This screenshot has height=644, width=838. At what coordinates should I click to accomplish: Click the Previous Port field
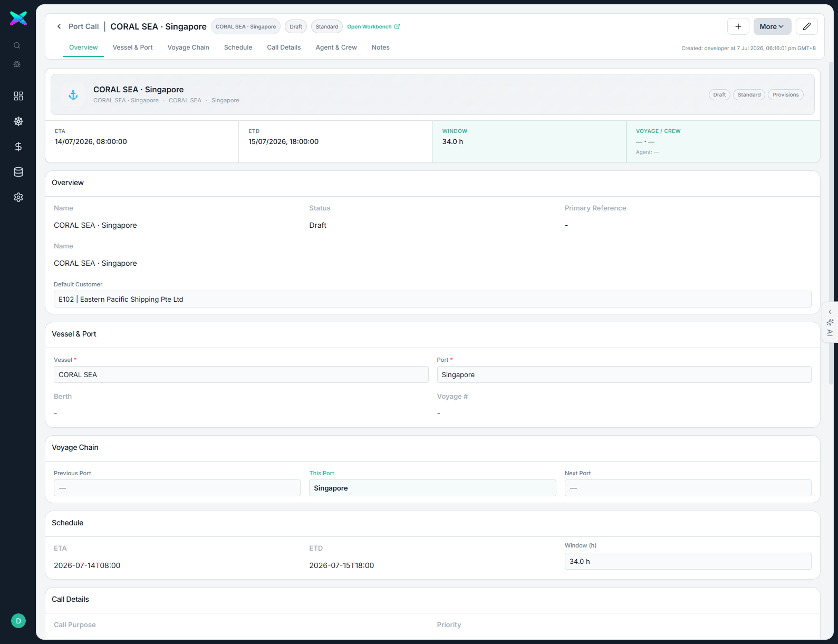coord(177,488)
